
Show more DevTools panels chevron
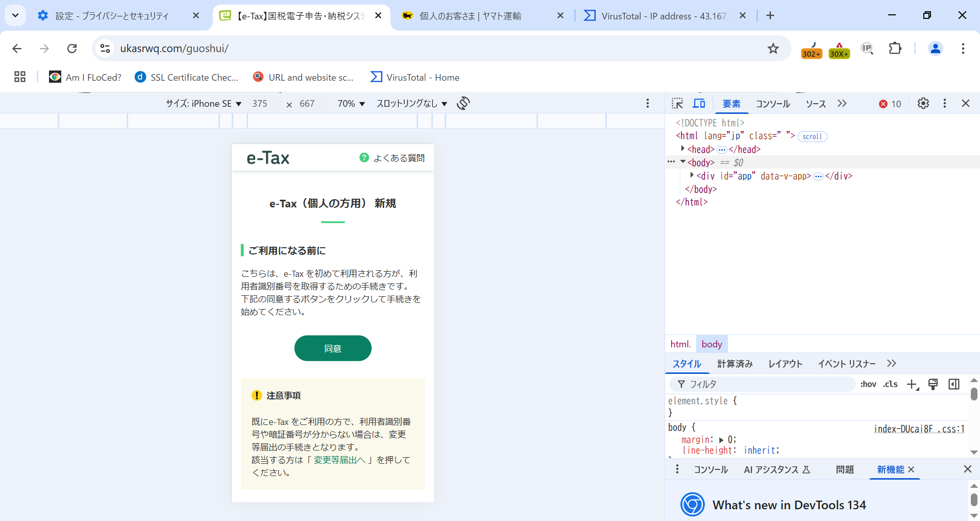point(842,103)
